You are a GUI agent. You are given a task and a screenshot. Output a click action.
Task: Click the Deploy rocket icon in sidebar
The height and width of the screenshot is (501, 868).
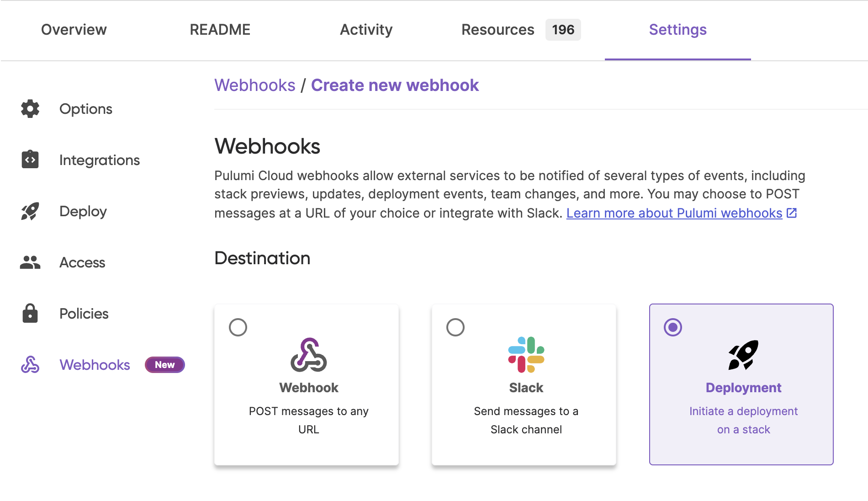[x=29, y=211]
